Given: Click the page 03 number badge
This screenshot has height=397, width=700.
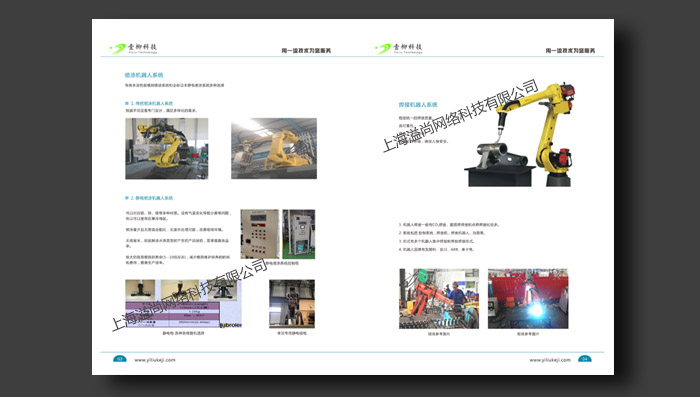Looking at the screenshot, I should coord(120,359).
